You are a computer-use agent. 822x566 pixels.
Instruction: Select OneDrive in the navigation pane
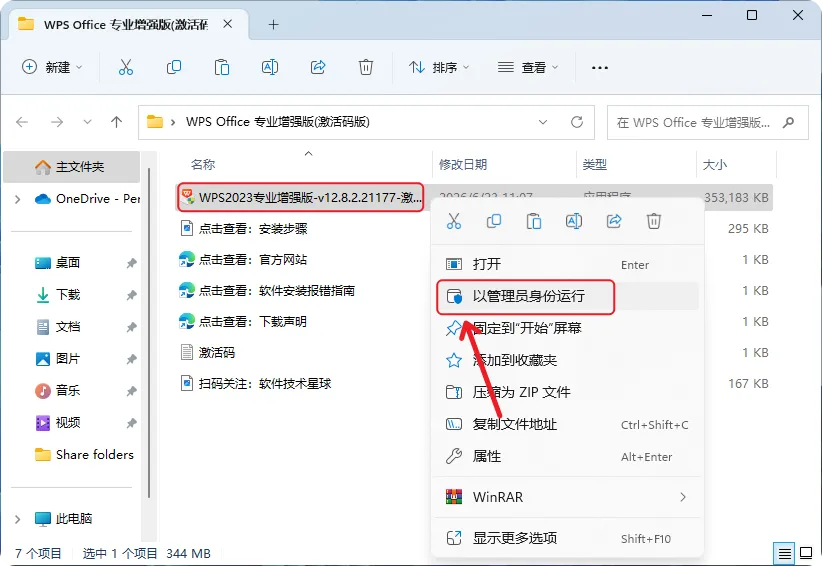click(87, 199)
